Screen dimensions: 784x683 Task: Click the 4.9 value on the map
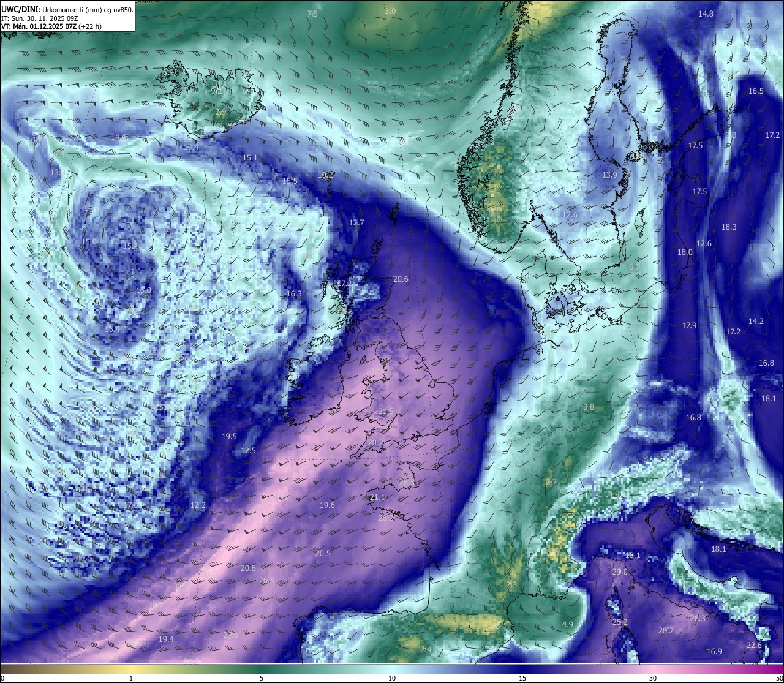(568, 624)
